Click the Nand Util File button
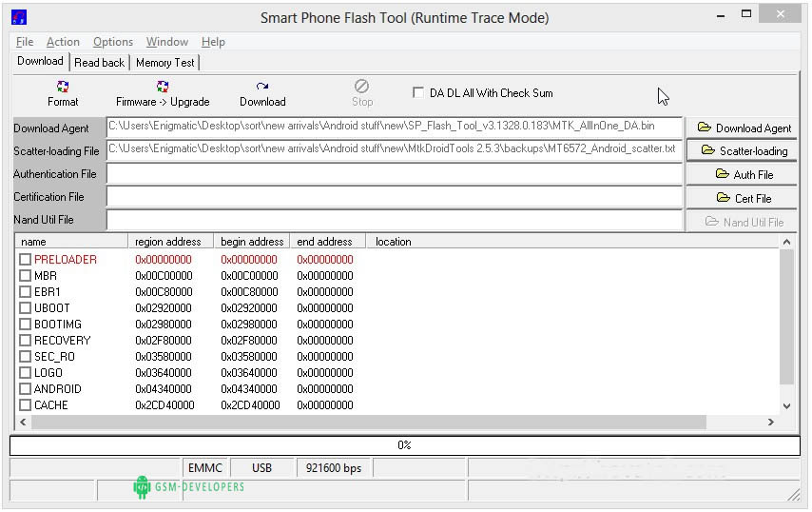 click(742, 223)
